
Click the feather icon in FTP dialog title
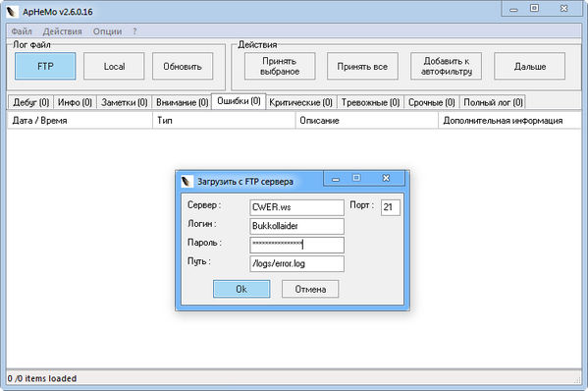pyautogui.click(x=187, y=182)
